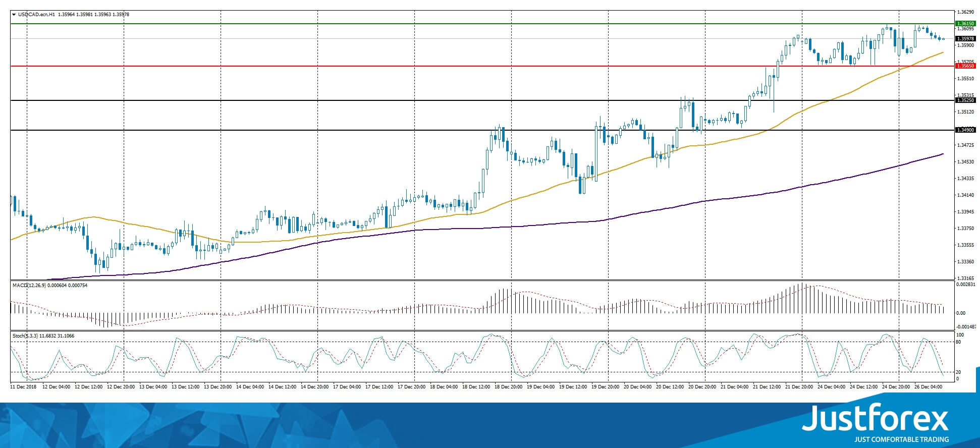Click the 1.34530 price scale value
980x448 pixels.
tap(965, 162)
